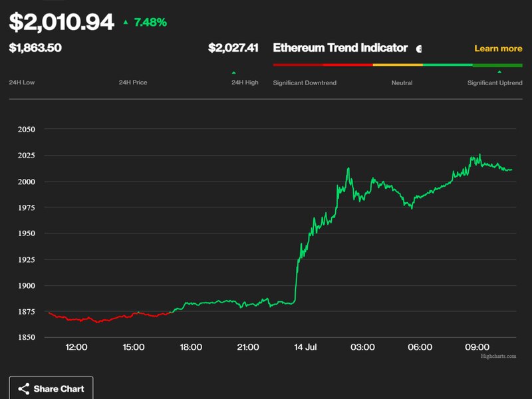The image size is (532, 399).
Task: Click the 03:00 time axis label
Action: pos(362,347)
